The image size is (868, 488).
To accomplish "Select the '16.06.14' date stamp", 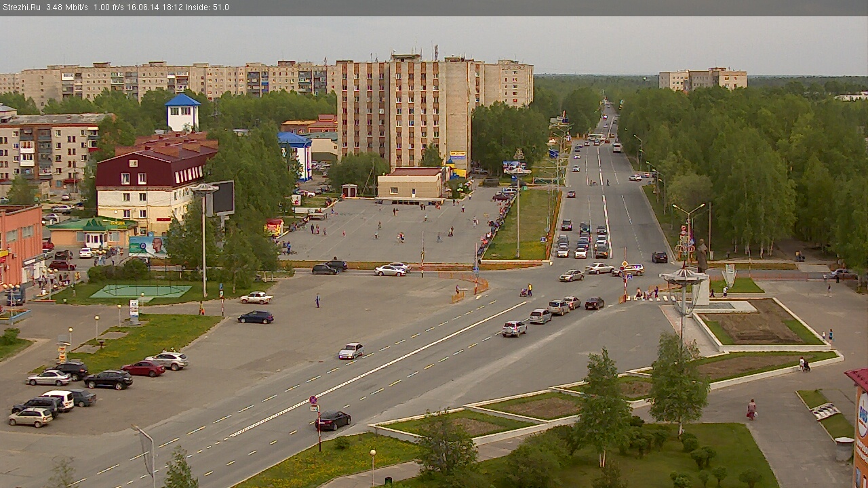I will (x=142, y=7).
